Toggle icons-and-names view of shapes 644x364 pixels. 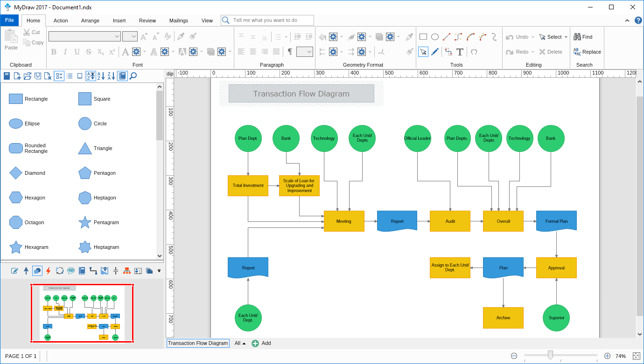click(59, 76)
